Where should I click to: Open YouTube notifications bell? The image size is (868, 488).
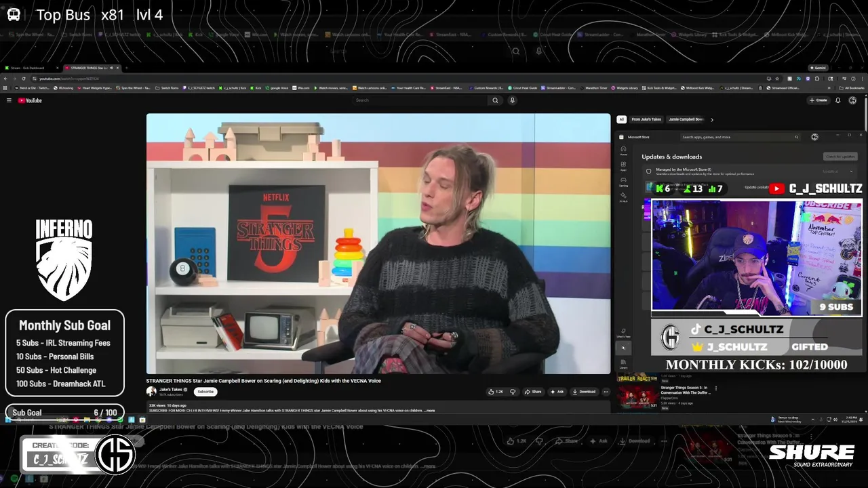point(837,100)
